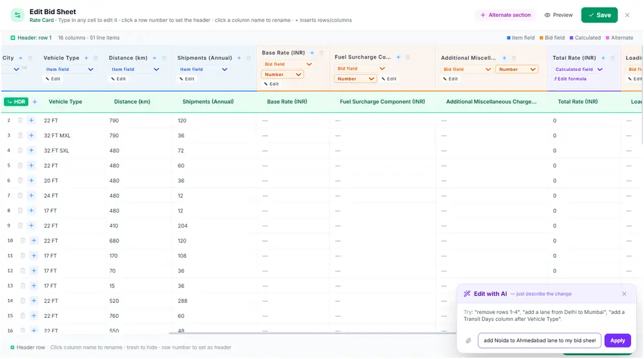
Task: Open Vehicle Type field type dropdown
Action: pyautogui.click(x=69, y=70)
